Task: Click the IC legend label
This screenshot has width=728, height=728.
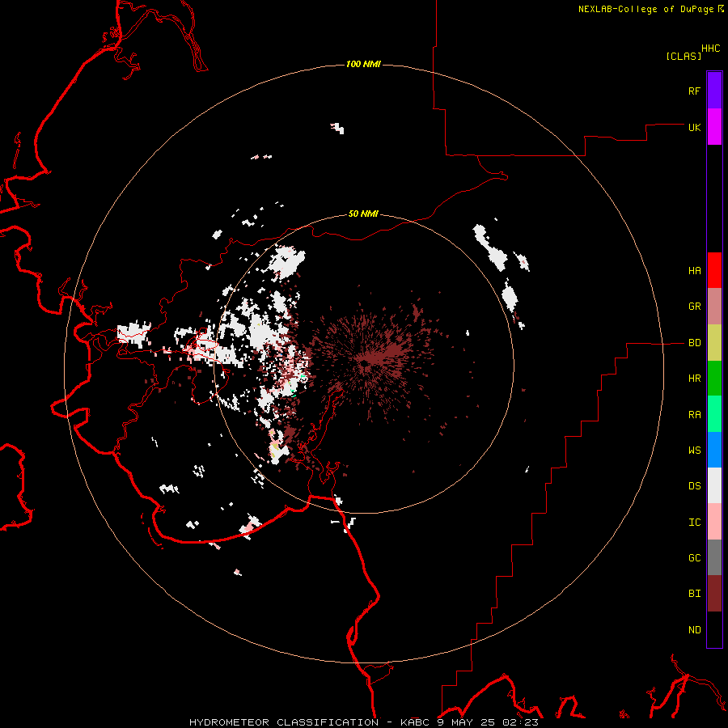Action: pyautogui.click(x=694, y=523)
